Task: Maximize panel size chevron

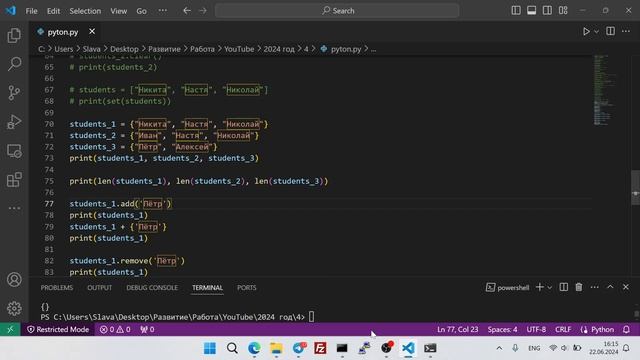Action: [610, 287]
